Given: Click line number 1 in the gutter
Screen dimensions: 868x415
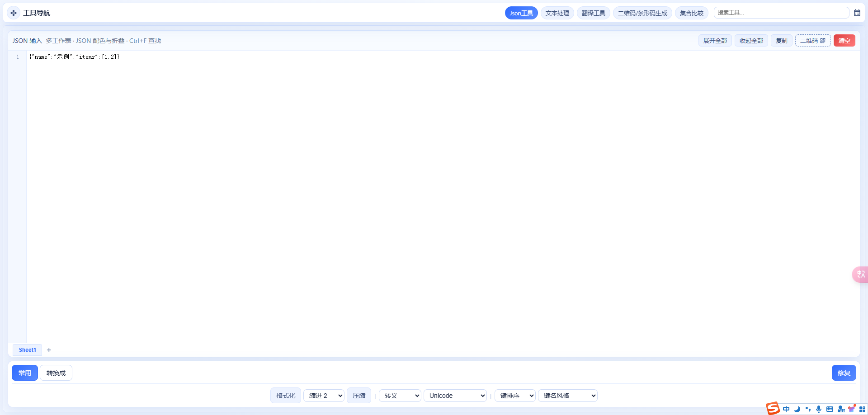Looking at the screenshot, I should pyautogui.click(x=18, y=57).
